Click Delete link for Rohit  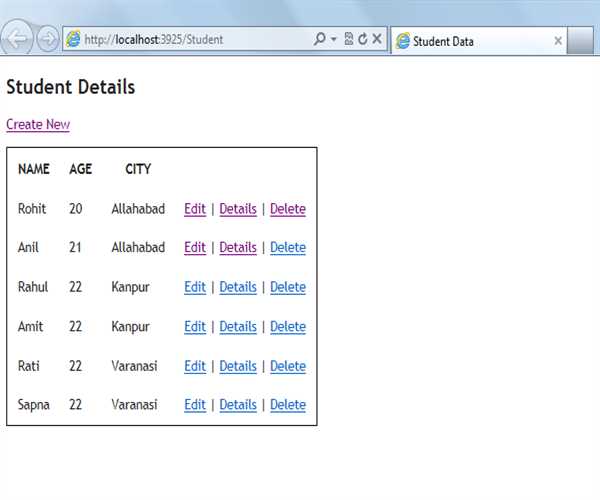point(288,209)
